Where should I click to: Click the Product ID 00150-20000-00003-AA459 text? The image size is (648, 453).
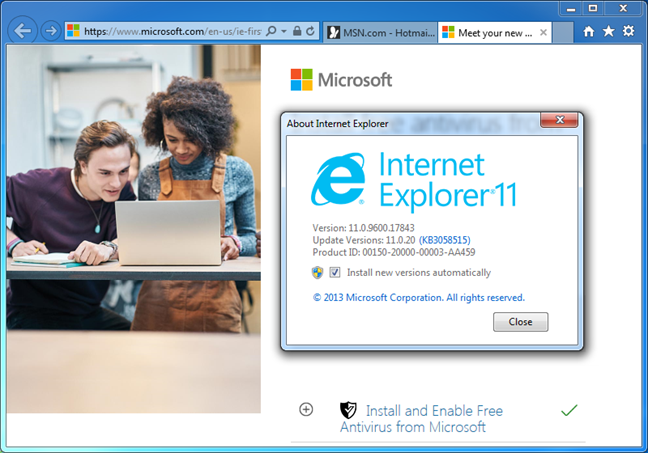pos(394,252)
